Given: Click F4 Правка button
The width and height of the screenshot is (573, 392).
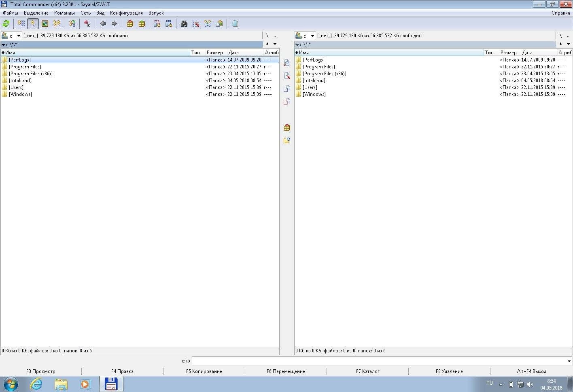Looking at the screenshot, I should pos(122,371).
